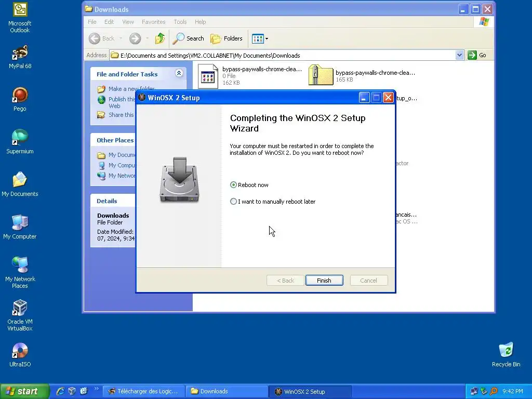Launch Internet Explorer from Quick Launch

pyautogui.click(x=60, y=391)
